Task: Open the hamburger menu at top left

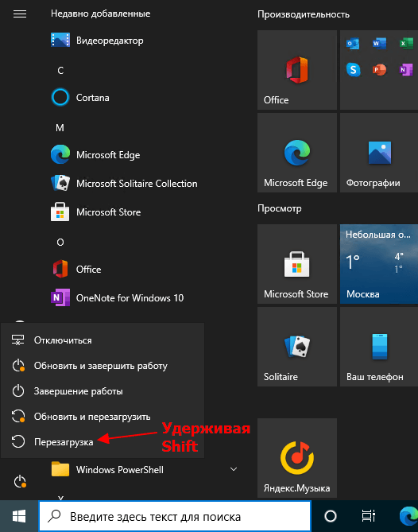Action: (x=20, y=14)
